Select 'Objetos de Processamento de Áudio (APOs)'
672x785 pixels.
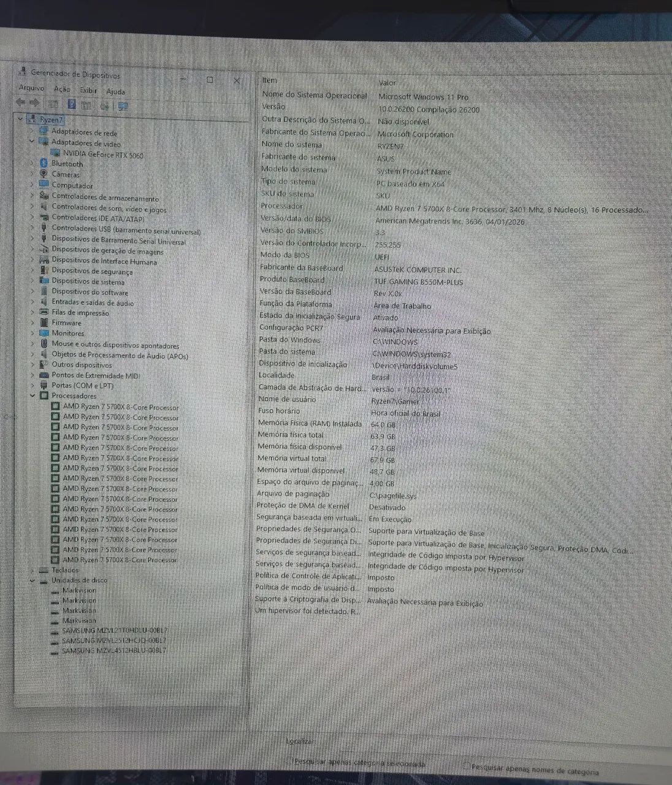tap(120, 354)
